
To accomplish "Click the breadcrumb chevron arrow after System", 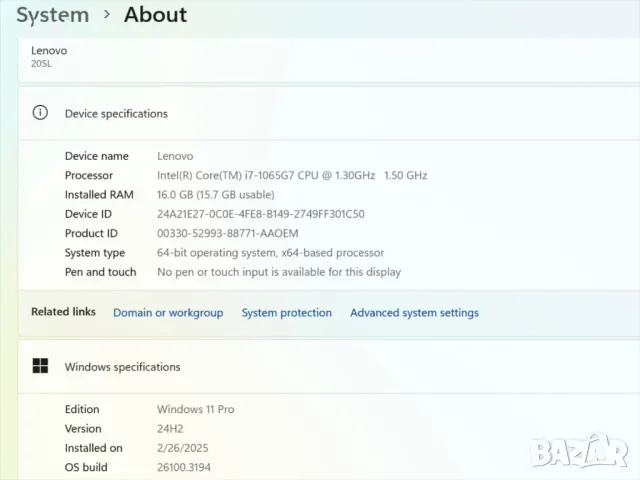I will (x=106, y=15).
